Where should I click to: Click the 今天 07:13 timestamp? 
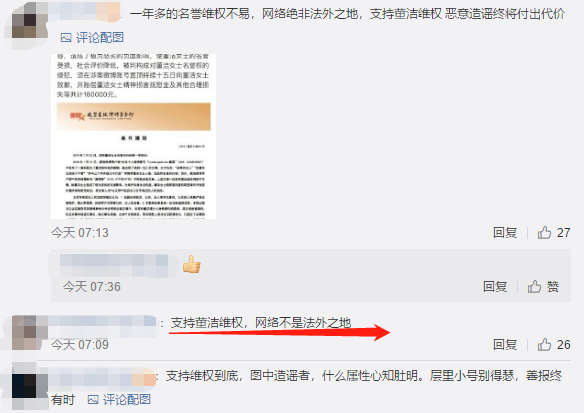tap(80, 233)
